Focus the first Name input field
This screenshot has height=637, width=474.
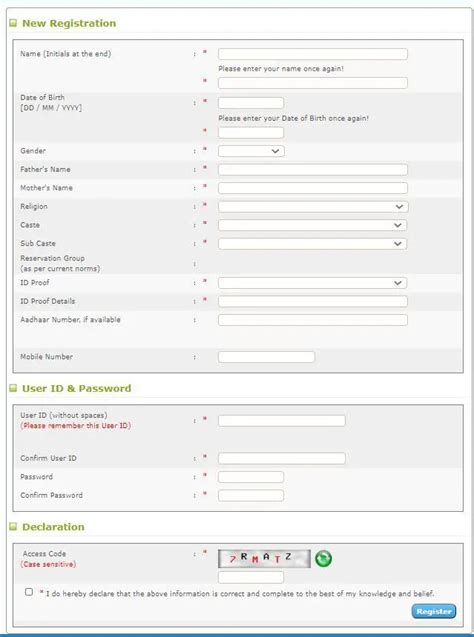[313, 54]
